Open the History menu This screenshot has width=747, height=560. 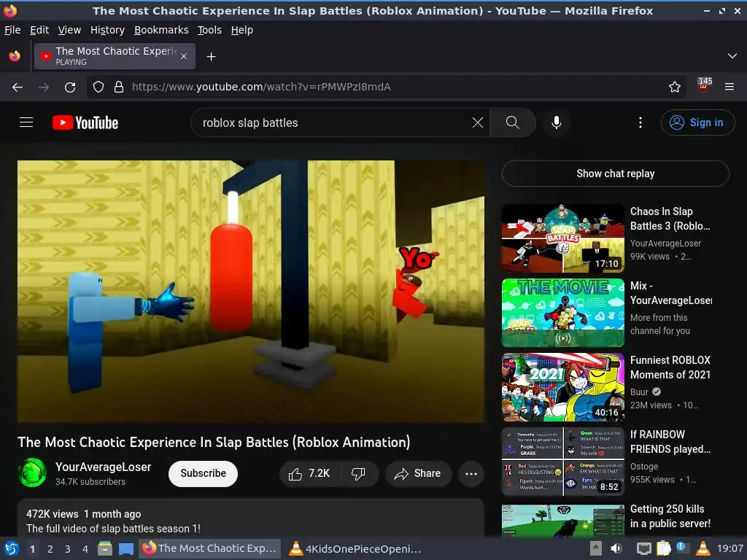click(107, 30)
